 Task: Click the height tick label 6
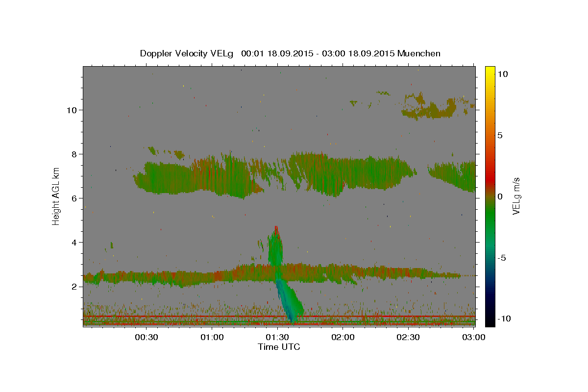[x=75, y=198]
